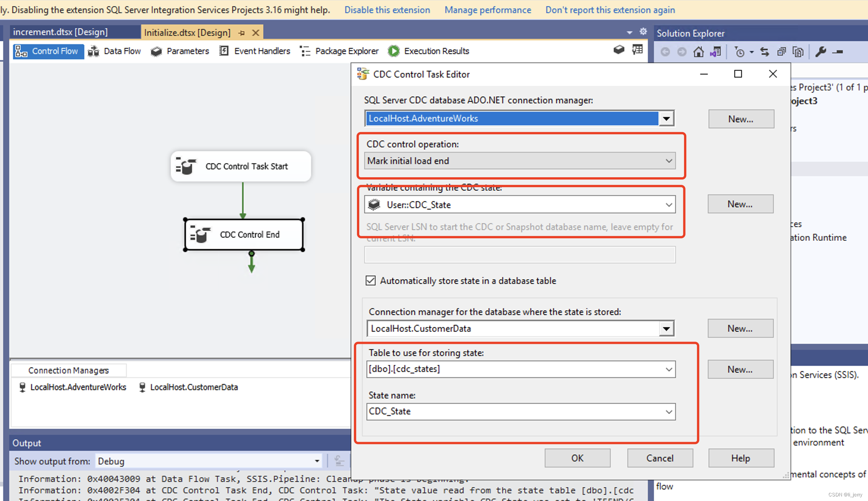Click the Variables icon in designer toolbar
The width and height of the screenshot is (868, 501).
(x=619, y=50)
